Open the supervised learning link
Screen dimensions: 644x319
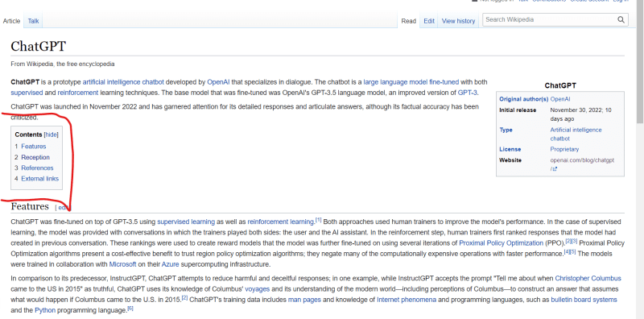(186, 222)
